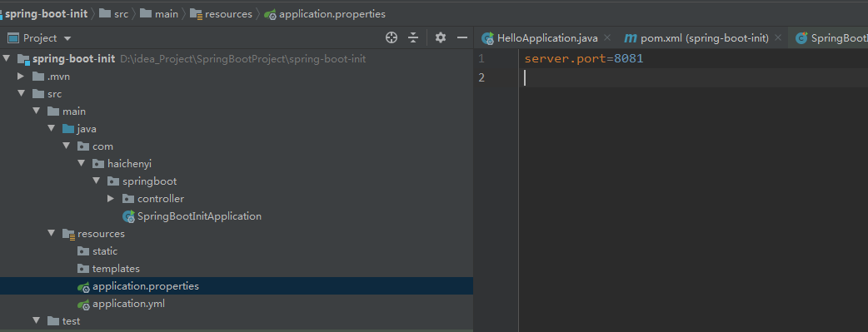
Task: Click resources in the breadcrumb path
Action: (x=228, y=14)
